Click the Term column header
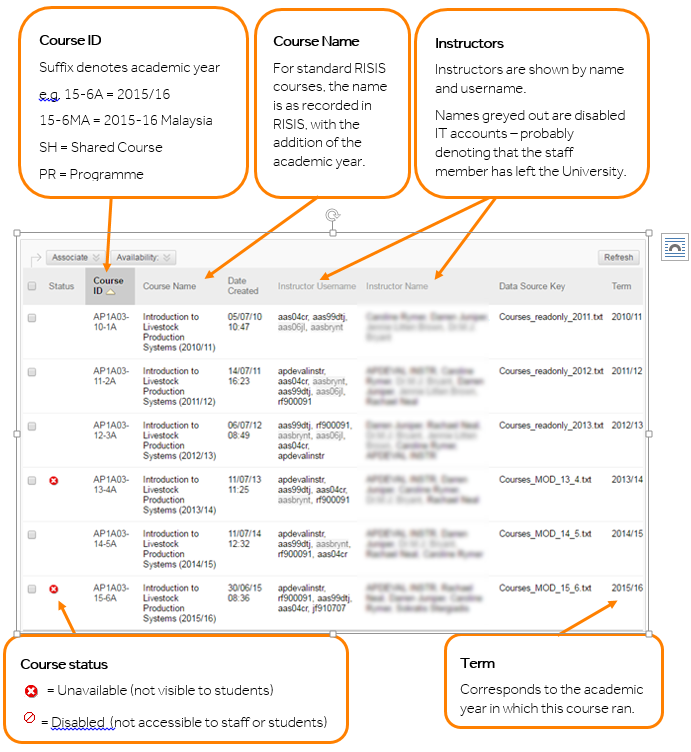Viewport: 691px width, 752px height. [x=621, y=286]
